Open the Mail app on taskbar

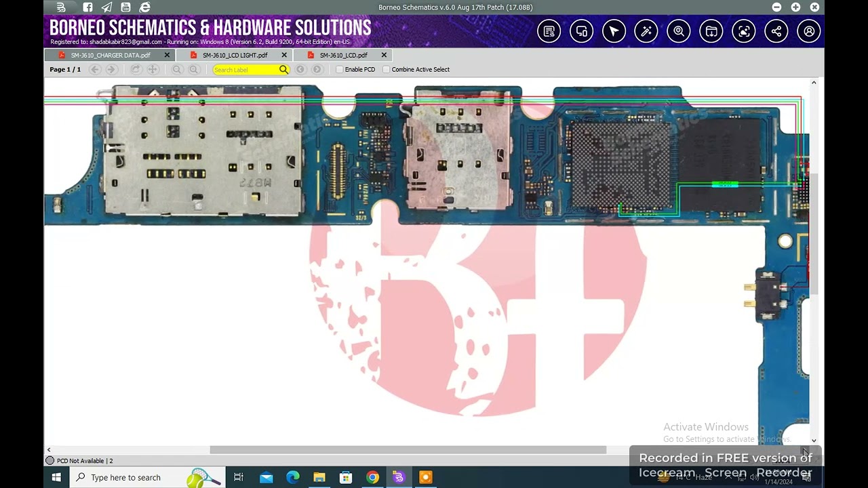click(x=267, y=477)
